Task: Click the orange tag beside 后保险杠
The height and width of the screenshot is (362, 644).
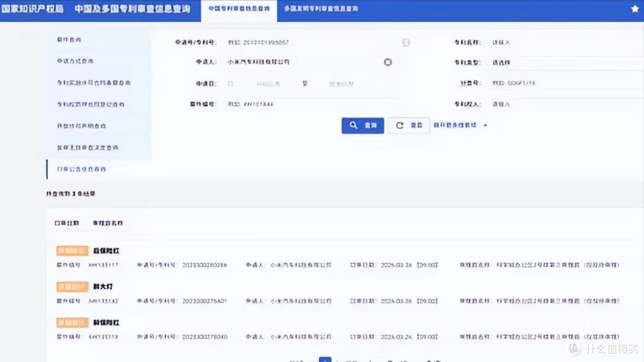Action: (x=72, y=250)
